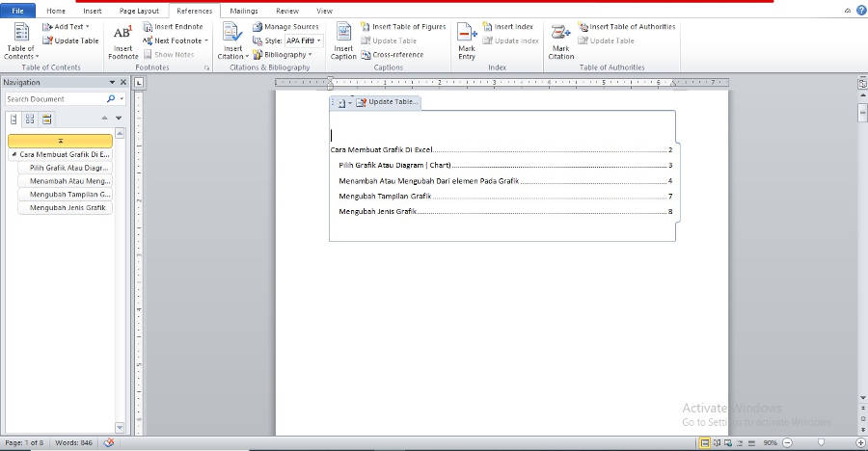The image size is (868, 451).
Task: Expand the Bibliography dropdown
Action: (283, 55)
